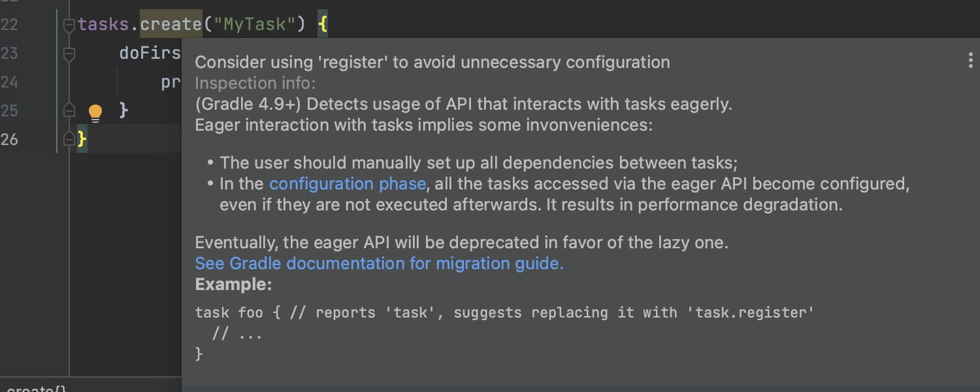Image resolution: width=980 pixels, height=392 pixels.
Task: Open the Gradle documentation migration guide link
Action: coord(379,263)
